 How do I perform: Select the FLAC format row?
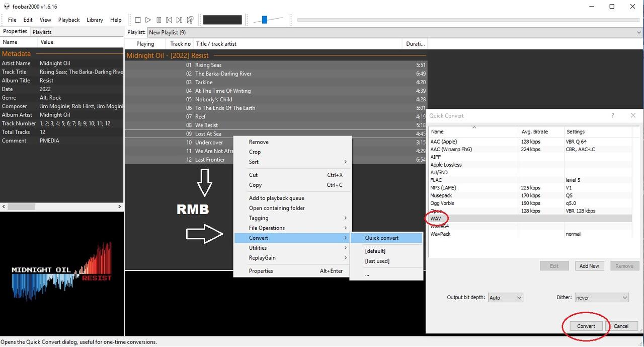(x=530, y=180)
